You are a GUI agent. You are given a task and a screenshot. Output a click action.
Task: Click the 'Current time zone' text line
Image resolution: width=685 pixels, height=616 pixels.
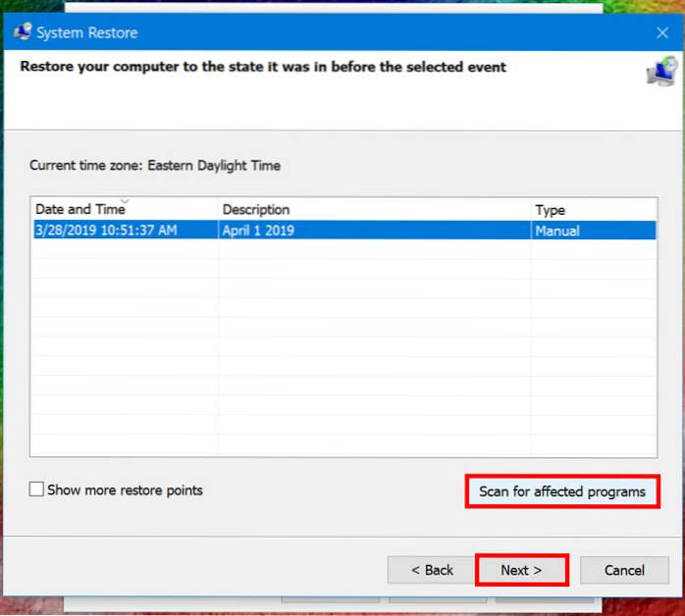155,166
